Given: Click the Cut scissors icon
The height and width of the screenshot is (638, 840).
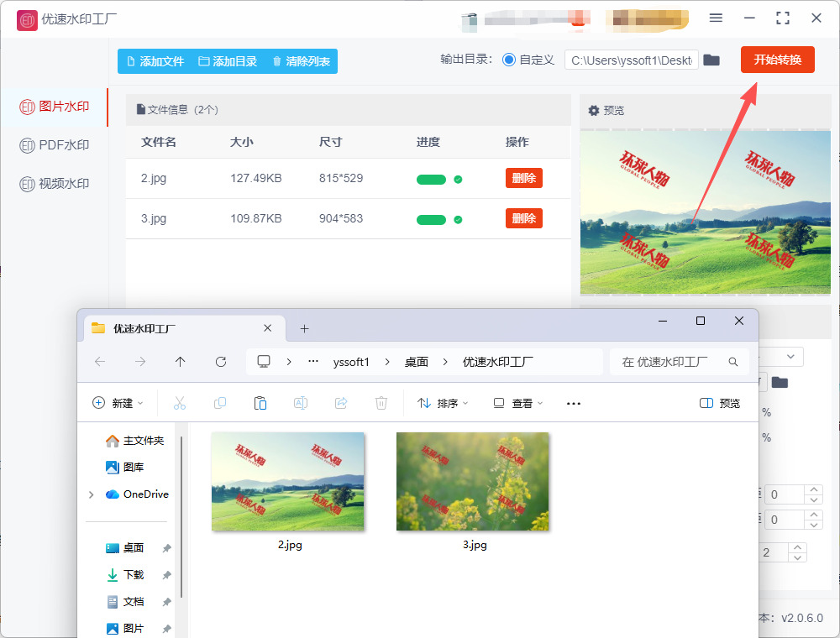Looking at the screenshot, I should point(180,403).
